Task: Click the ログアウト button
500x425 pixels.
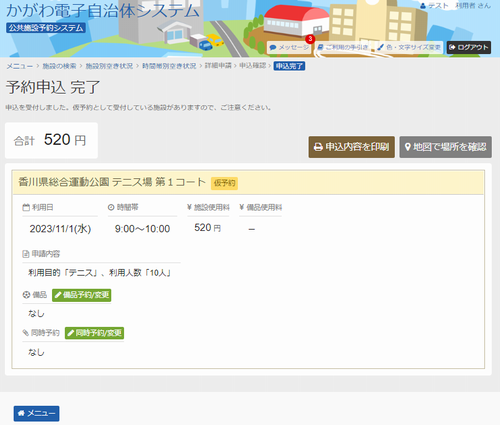Action: (469, 48)
